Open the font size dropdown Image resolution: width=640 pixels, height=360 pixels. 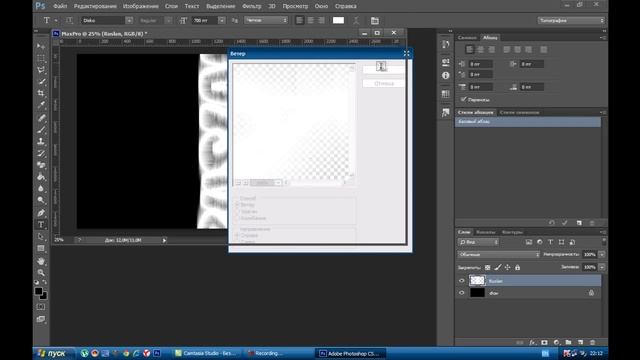pyautogui.click(x=221, y=20)
